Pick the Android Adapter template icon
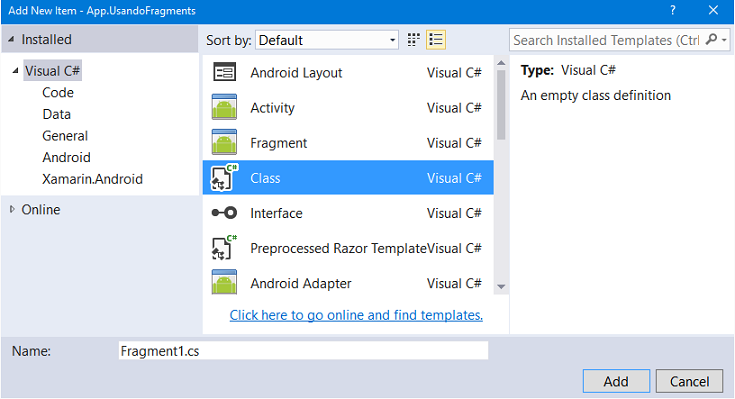 (x=225, y=282)
